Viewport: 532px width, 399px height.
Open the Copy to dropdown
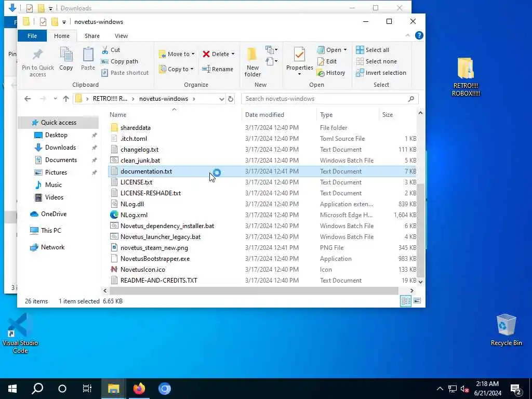pyautogui.click(x=177, y=69)
